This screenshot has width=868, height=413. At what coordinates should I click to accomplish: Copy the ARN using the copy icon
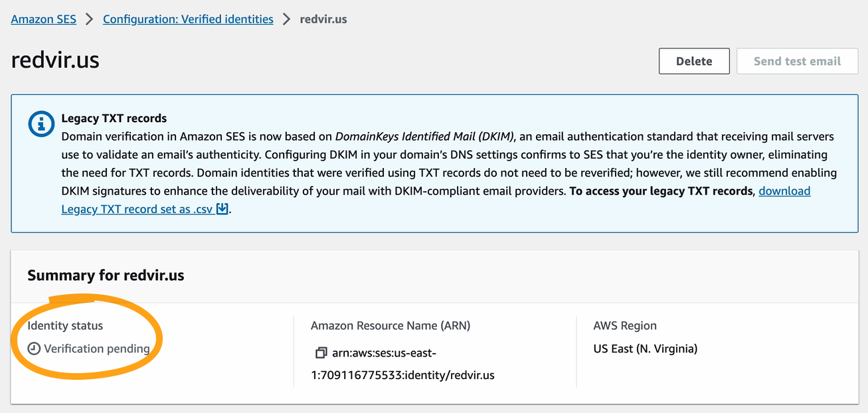click(321, 353)
